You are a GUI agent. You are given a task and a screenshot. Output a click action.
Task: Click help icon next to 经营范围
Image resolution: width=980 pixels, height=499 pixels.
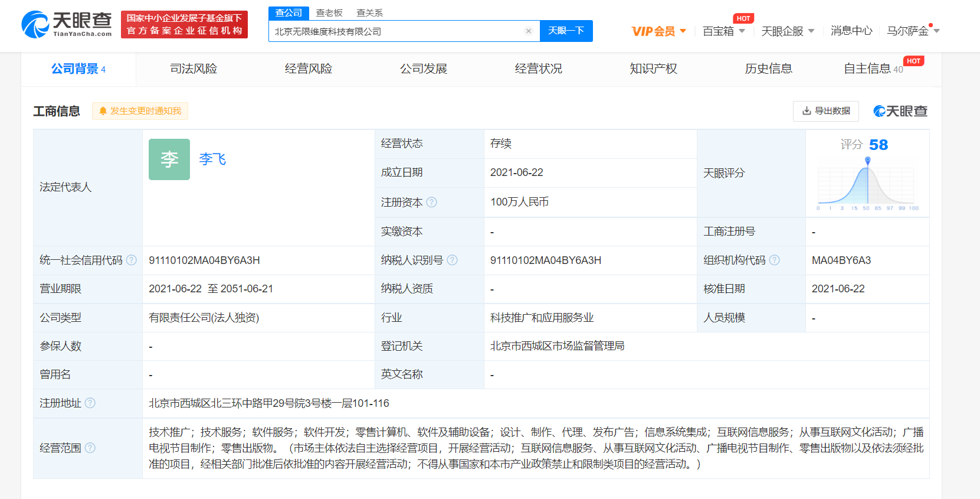(x=90, y=448)
